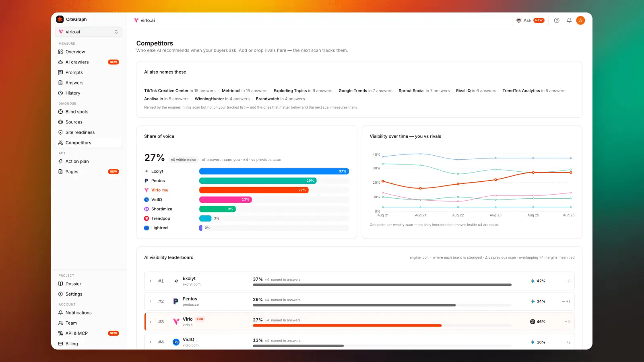Click the Pages document icon

pyautogui.click(x=60, y=172)
